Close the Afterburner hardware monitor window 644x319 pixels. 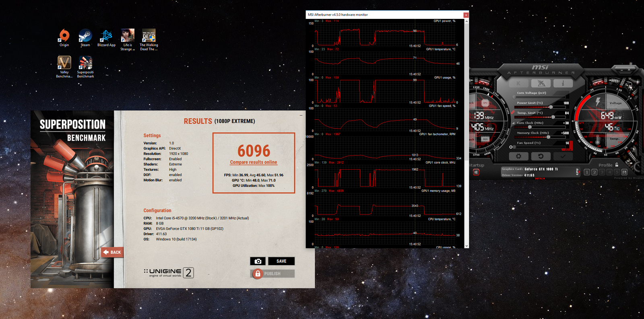[x=466, y=15]
